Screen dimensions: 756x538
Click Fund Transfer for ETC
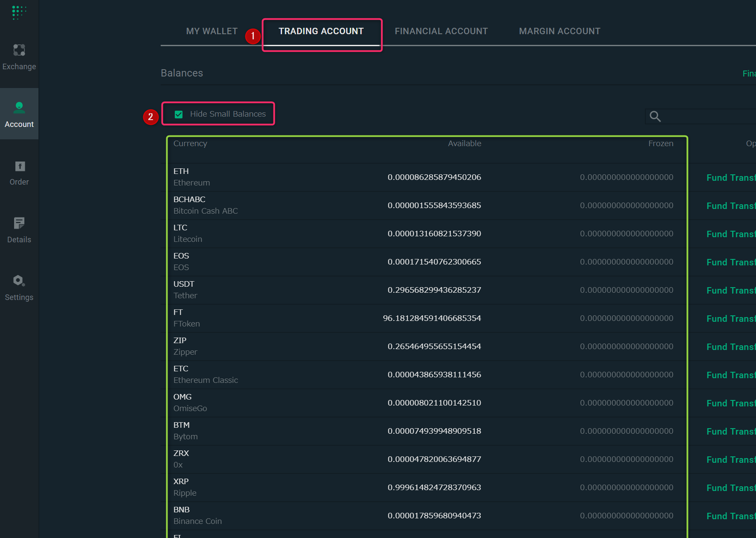coord(731,375)
